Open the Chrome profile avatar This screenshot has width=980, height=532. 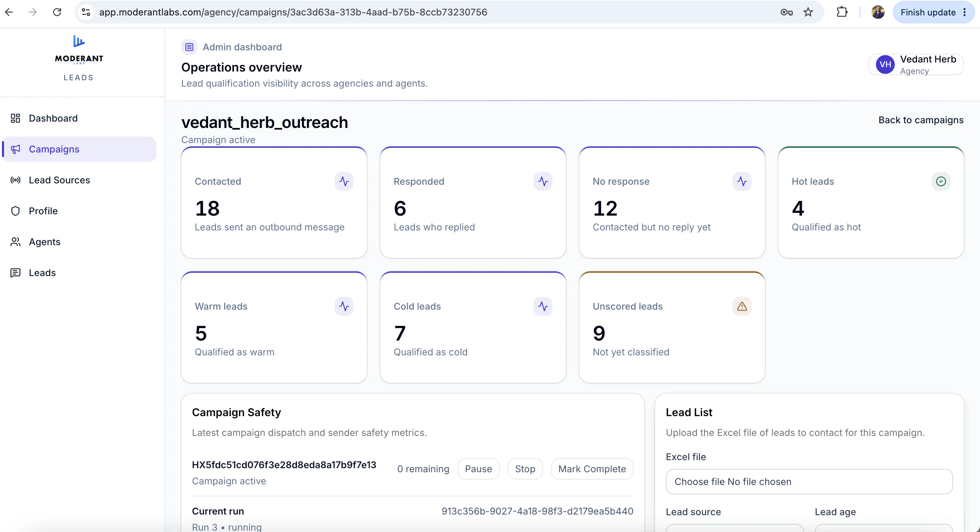pyautogui.click(x=878, y=12)
